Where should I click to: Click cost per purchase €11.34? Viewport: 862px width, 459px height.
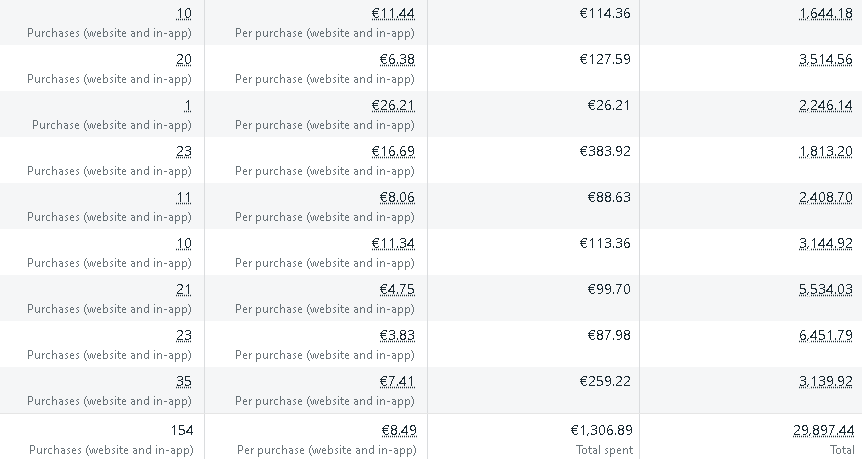coord(393,244)
